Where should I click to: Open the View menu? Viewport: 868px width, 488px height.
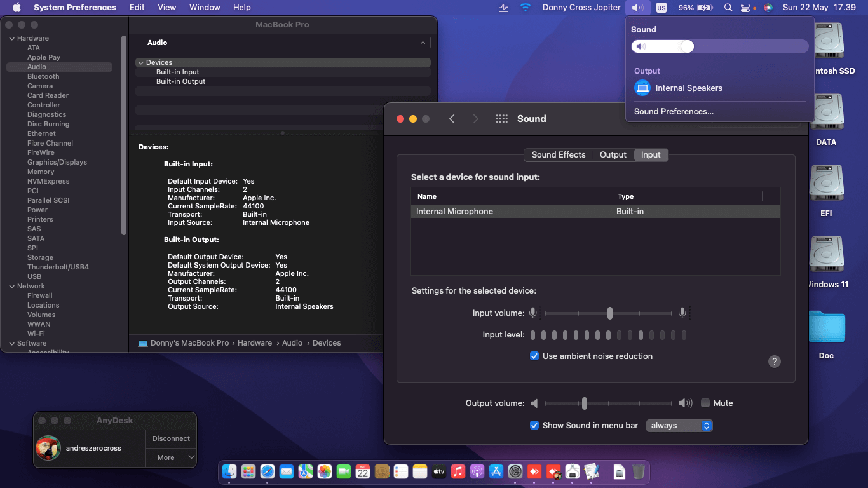(167, 8)
